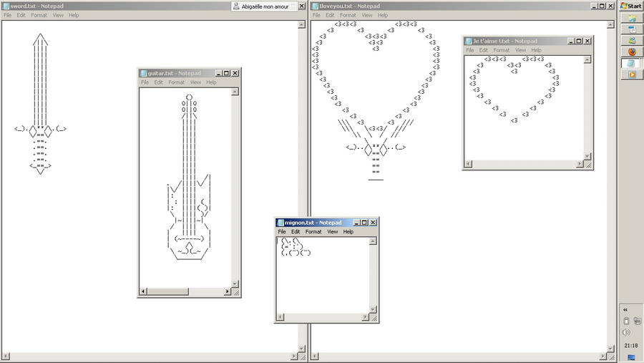The width and height of the screenshot is (644, 363).
Task: Open Format menu in sword.txt Notepad
Action: coord(39,15)
